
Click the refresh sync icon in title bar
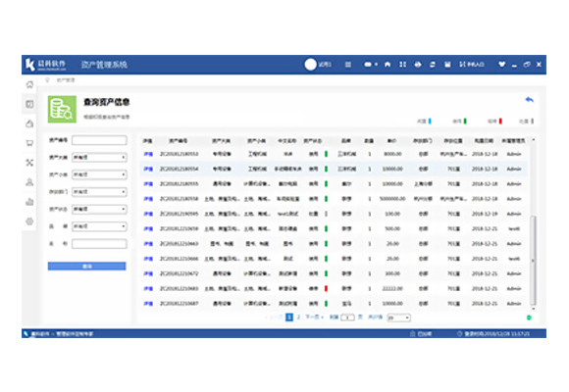[x=433, y=65]
